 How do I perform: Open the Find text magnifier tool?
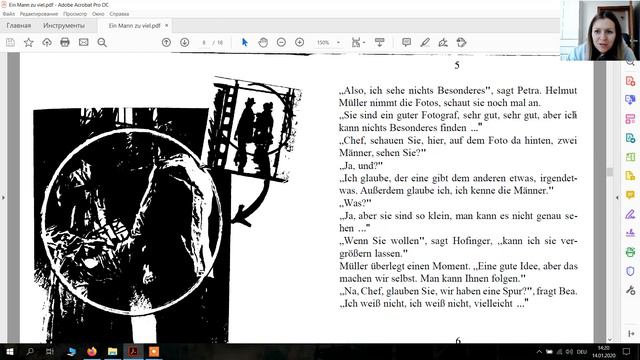click(102, 42)
